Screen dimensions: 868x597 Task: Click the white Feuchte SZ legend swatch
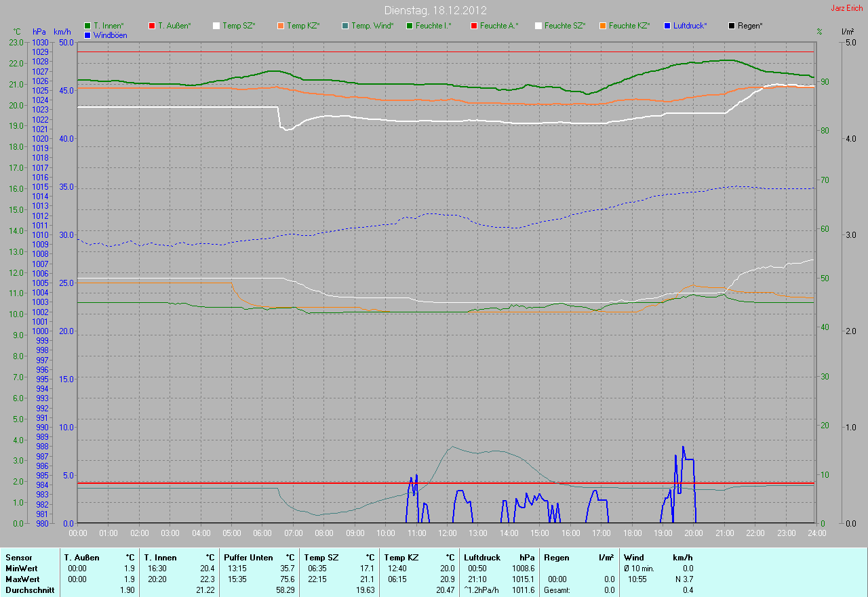tap(538, 26)
